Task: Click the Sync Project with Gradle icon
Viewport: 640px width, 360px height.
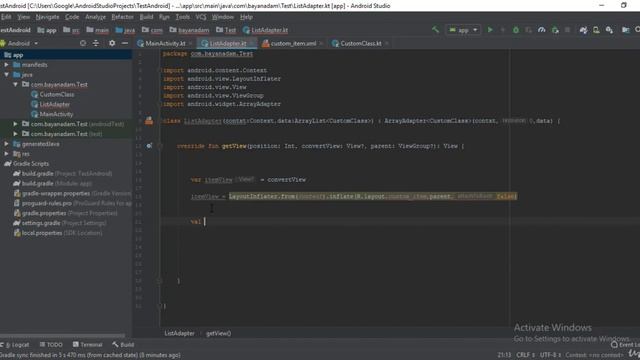Action: coord(583,30)
